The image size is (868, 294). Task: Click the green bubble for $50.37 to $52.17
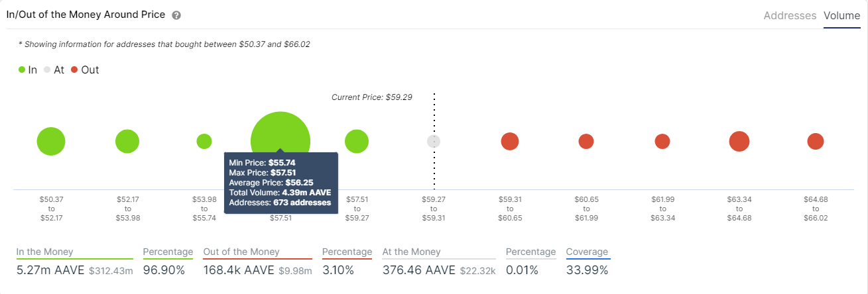click(51, 141)
